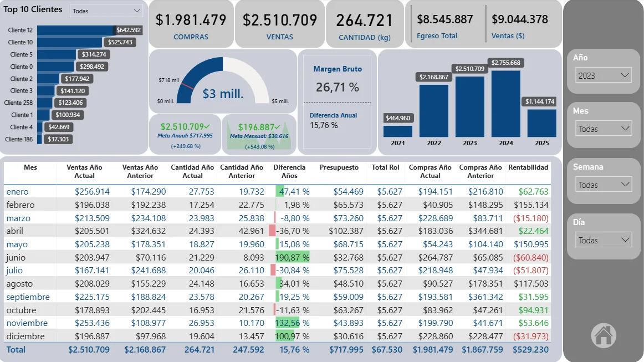Open the Año 2023 dropdown

click(604, 75)
